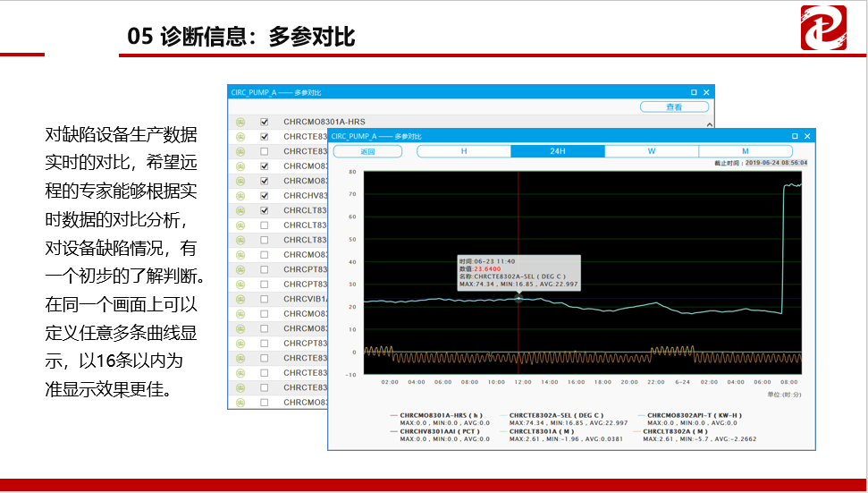Screen dimensions: 868x493
Task: Maximize the rear parameter list window
Action: (x=694, y=92)
